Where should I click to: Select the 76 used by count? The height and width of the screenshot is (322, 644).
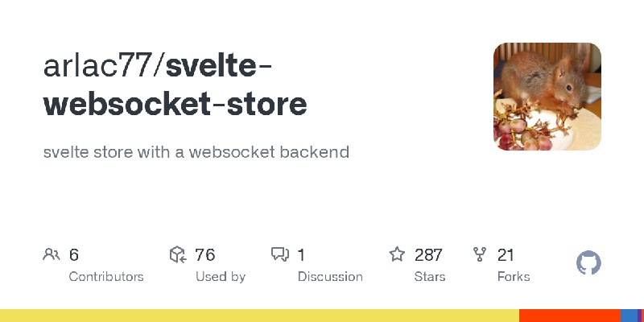pyautogui.click(x=205, y=255)
